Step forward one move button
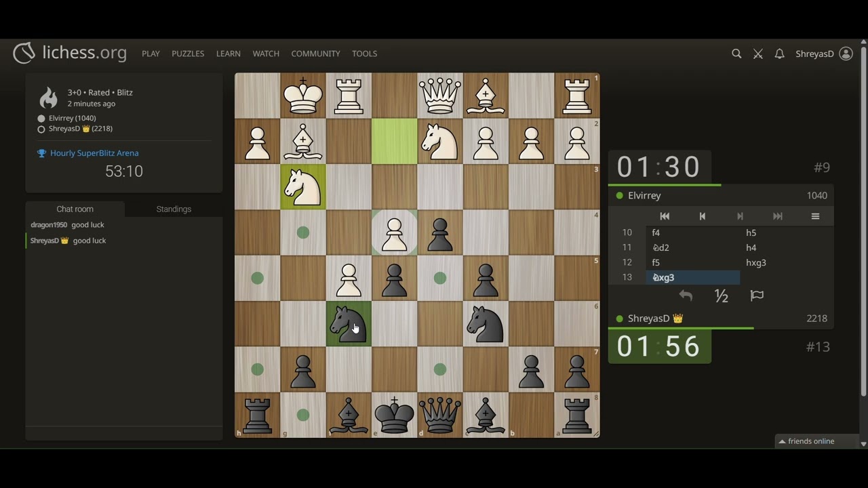The height and width of the screenshot is (488, 868). tap(740, 216)
